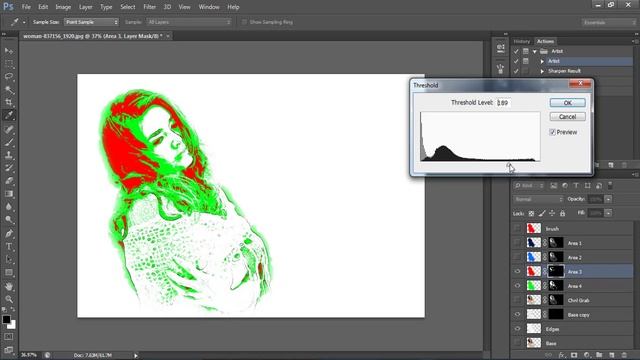
Task: Hide the Area 4 layer
Action: [x=517, y=286]
